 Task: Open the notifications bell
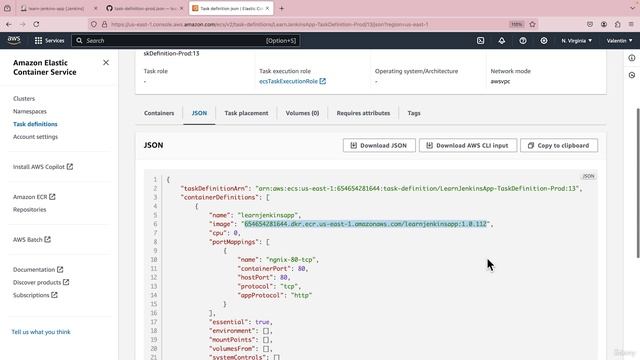(x=502, y=40)
